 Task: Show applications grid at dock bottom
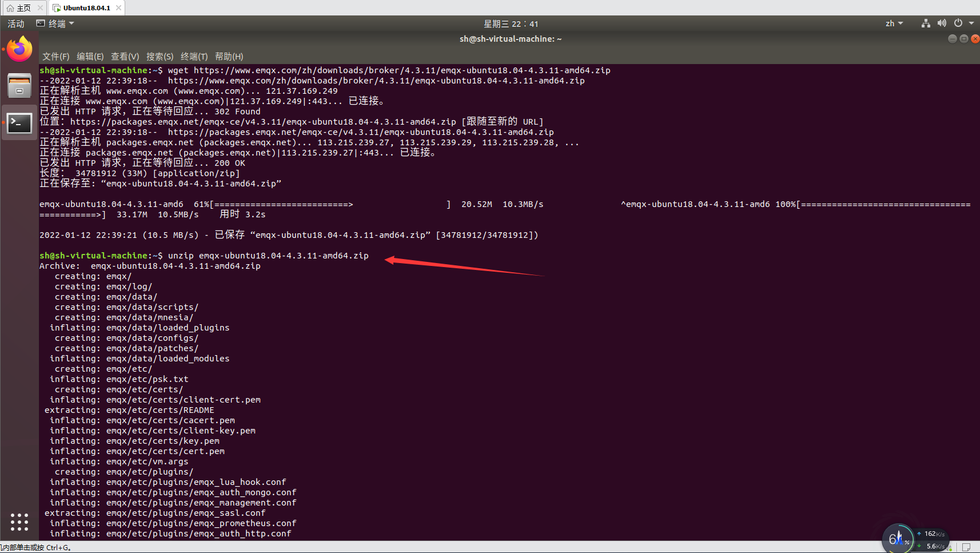(19, 522)
